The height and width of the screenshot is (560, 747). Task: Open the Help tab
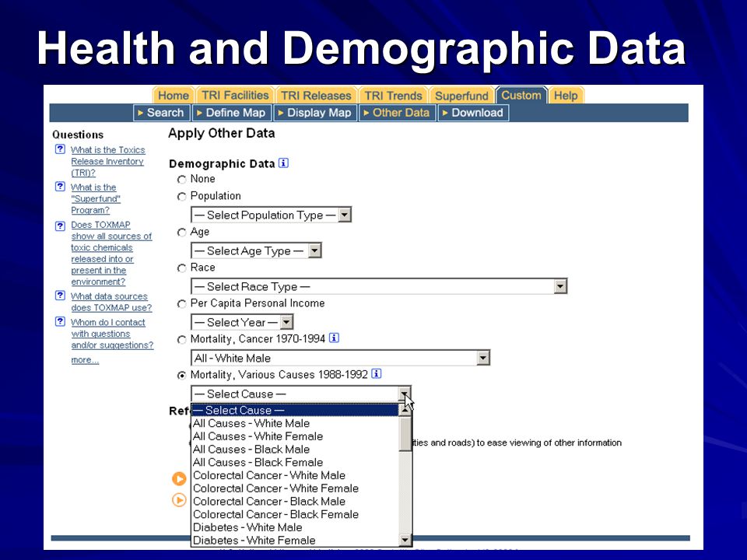pyautogui.click(x=566, y=95)
